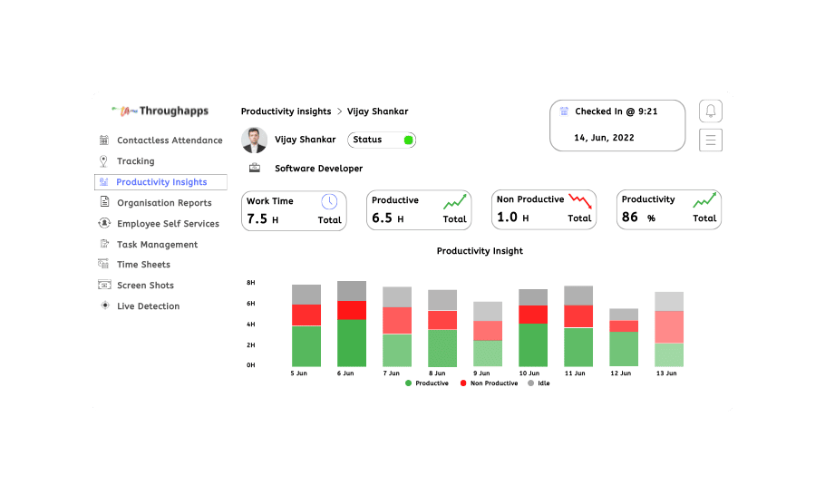Select the Work Time 7.5 H card

point(294,210)
